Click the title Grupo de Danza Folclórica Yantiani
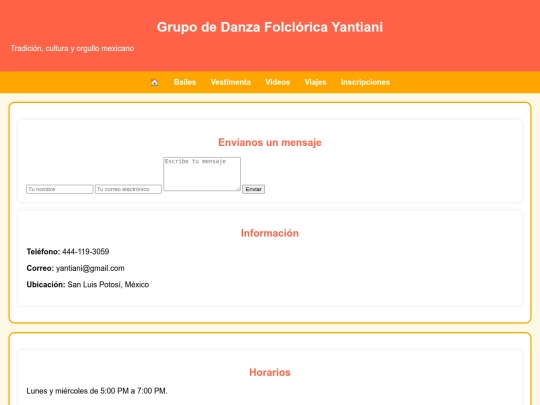The height and width of the screenshot is (405, 540). 270,27
